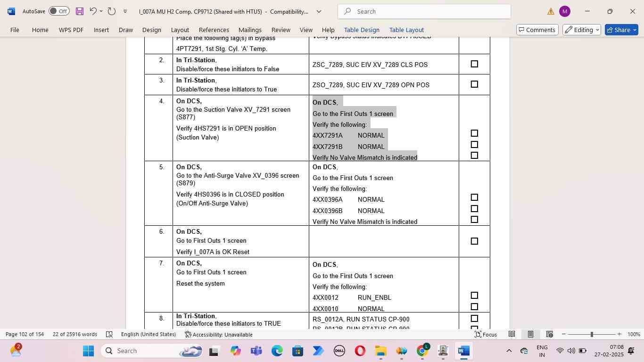The width and height of the screenshot is (644, 362).
Task: Click the Redo/Repeat icon
Action: click(112, 11)
